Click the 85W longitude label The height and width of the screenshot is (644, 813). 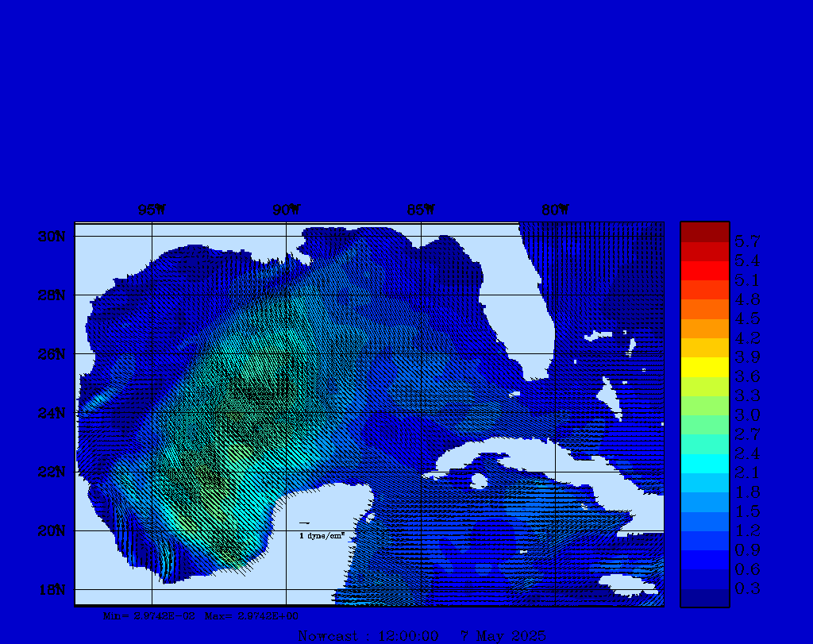point(421,210)
